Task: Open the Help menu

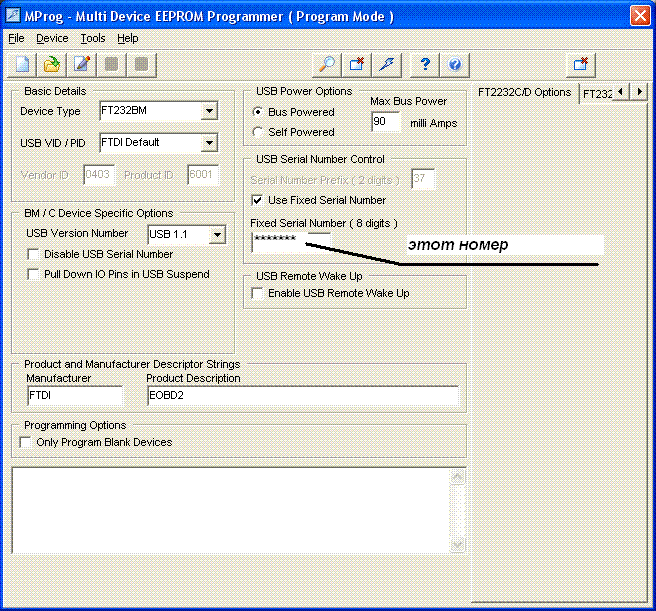Action: (128, 39)
